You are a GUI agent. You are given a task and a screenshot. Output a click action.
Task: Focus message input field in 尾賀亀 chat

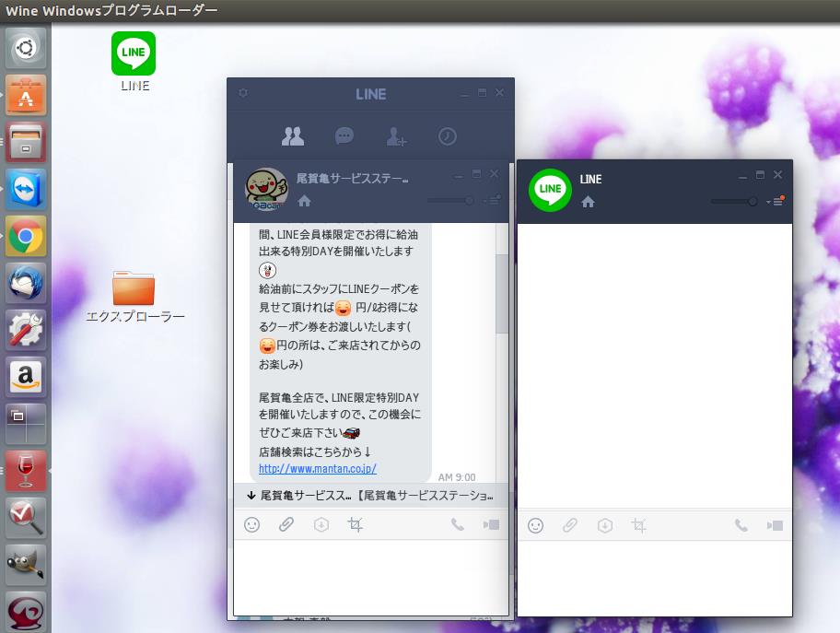[x=370, y=578]
